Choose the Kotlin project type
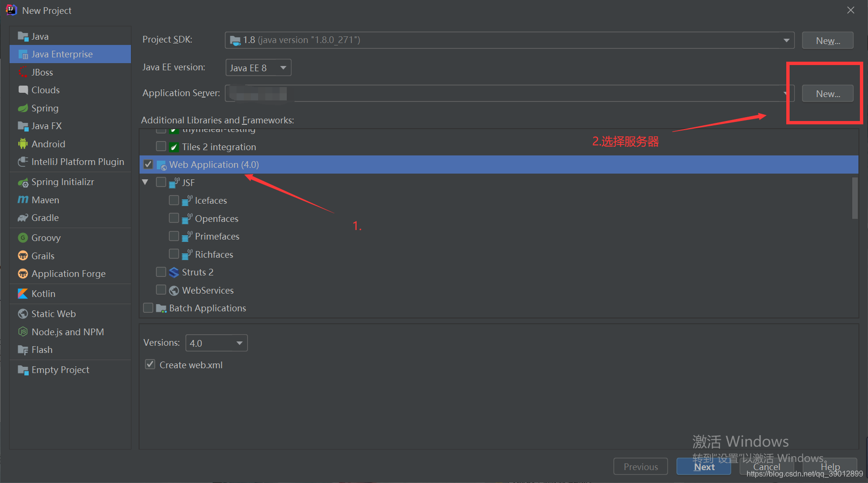Image resolution: width=868 pixels, height=483 pixels. coord(70,294)
